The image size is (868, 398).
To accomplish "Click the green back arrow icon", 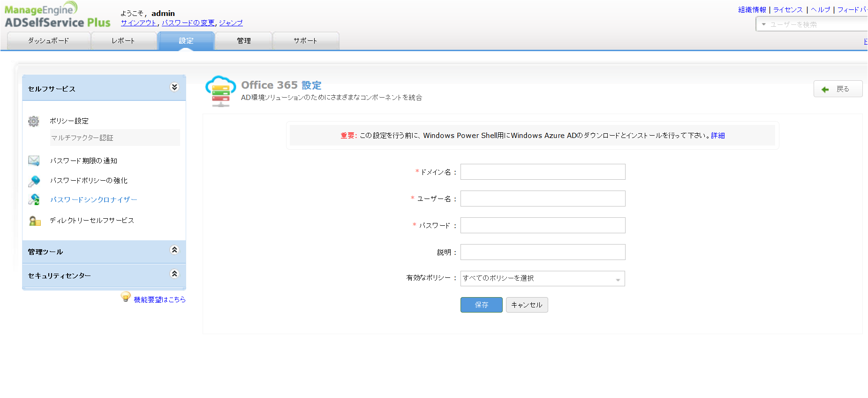I will [825, 89].
